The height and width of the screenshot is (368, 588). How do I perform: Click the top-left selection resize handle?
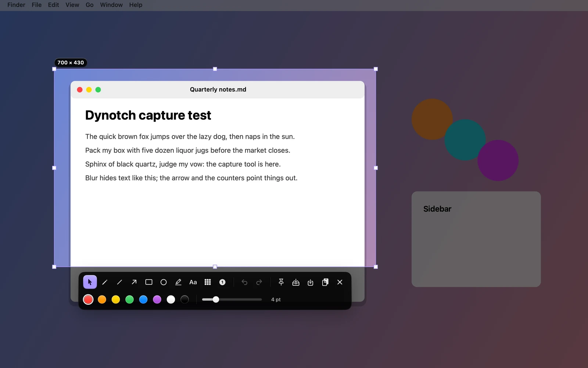[x=54, y=69]
